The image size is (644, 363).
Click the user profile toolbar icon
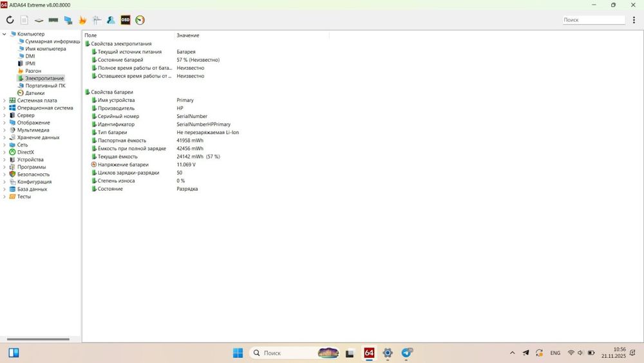click(x=111, y=20)
